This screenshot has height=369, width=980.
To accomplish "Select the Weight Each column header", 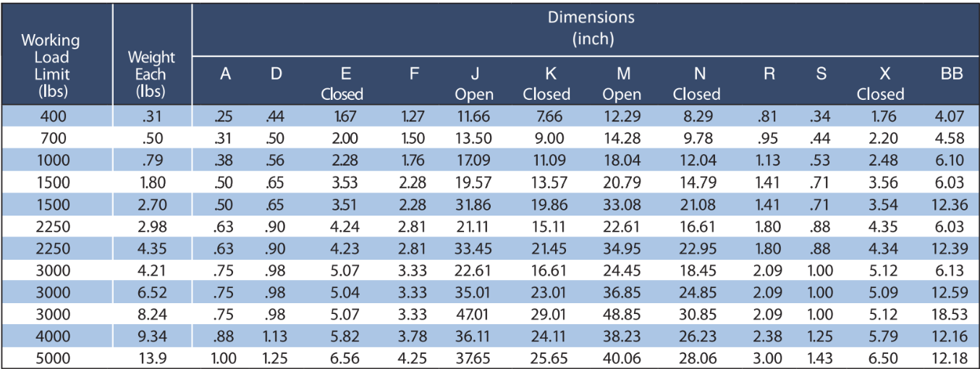I will pos(151,74).
